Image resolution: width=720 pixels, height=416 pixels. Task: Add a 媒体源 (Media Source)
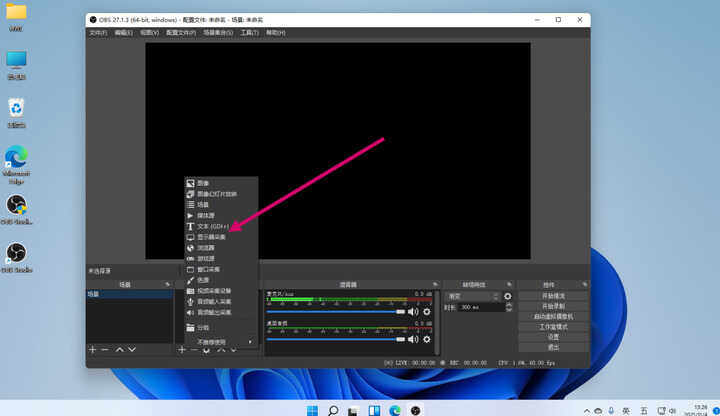221,215
